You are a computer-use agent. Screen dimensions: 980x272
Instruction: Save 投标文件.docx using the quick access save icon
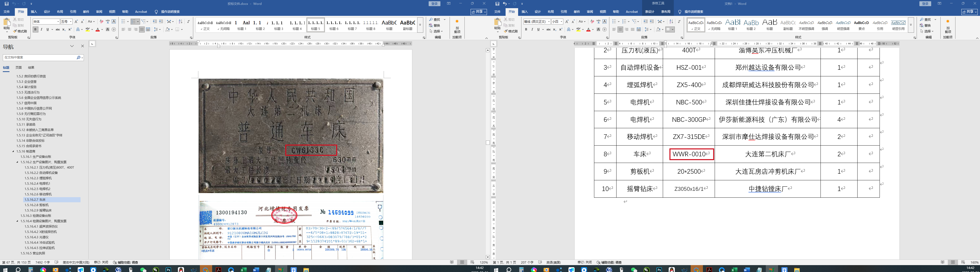pos(6,4)
